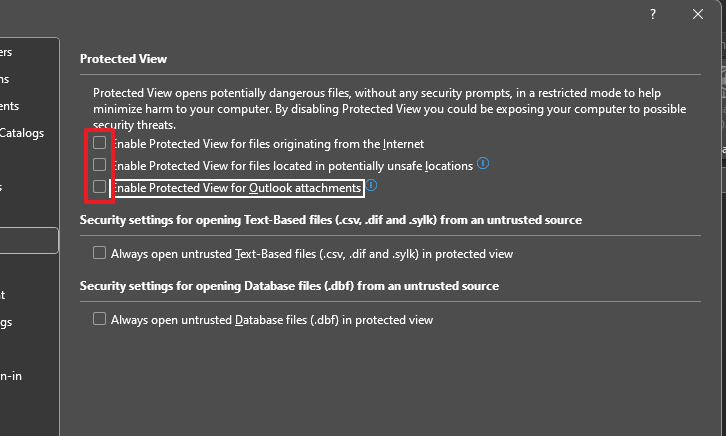Open info tooltip for unsafe locations option
This screenshot has height=436, width=726.
click(x=483, y=163)
